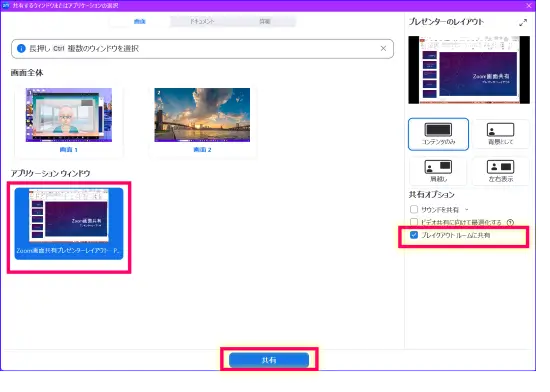The height and width of the screenshot is (392, 550).
Task: Expand the presenter layout preview arrows icon
Action: [523, 23]
